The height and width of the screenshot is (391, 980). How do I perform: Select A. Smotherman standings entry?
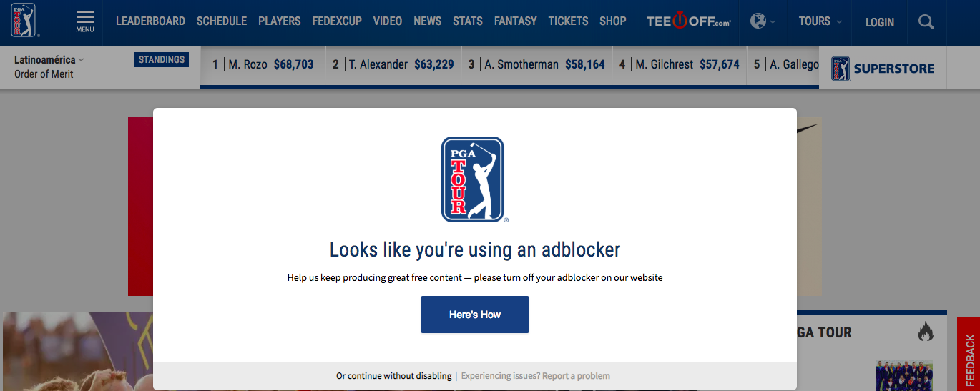tap(536, 64)
